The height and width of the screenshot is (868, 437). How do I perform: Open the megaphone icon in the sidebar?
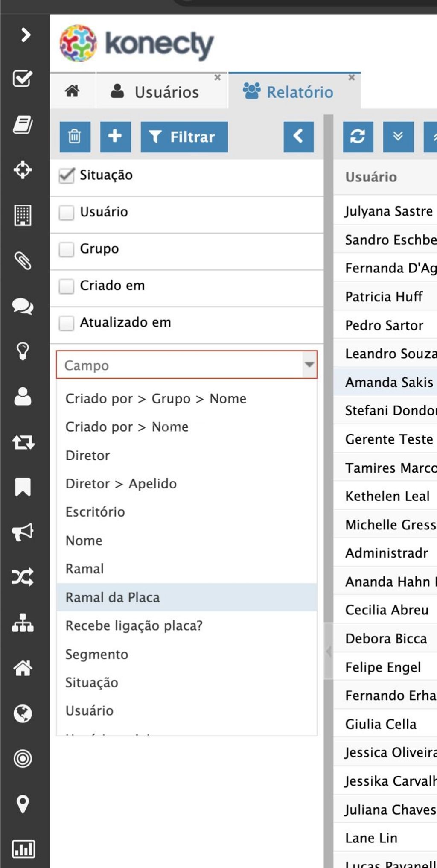click(23, 532)
